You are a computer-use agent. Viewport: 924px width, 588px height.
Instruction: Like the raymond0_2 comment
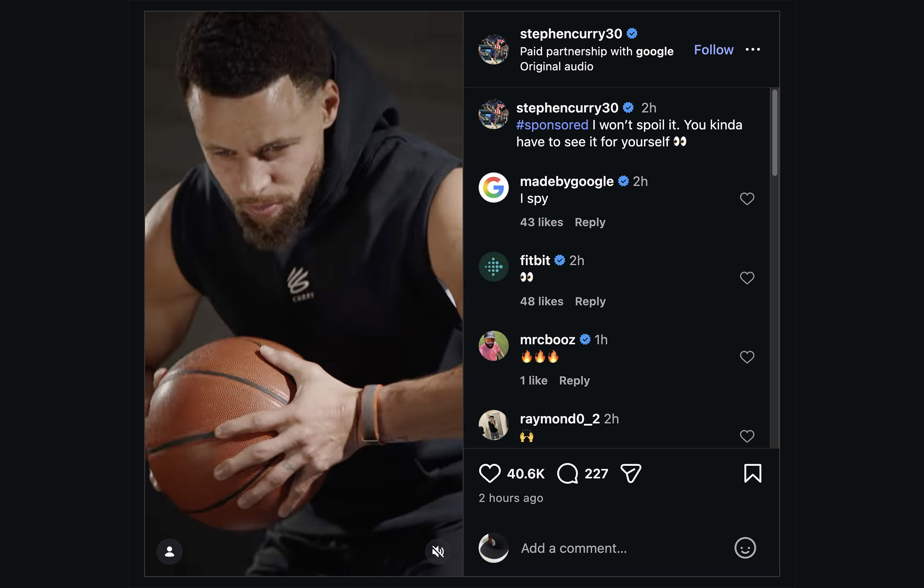pos(747,436)
